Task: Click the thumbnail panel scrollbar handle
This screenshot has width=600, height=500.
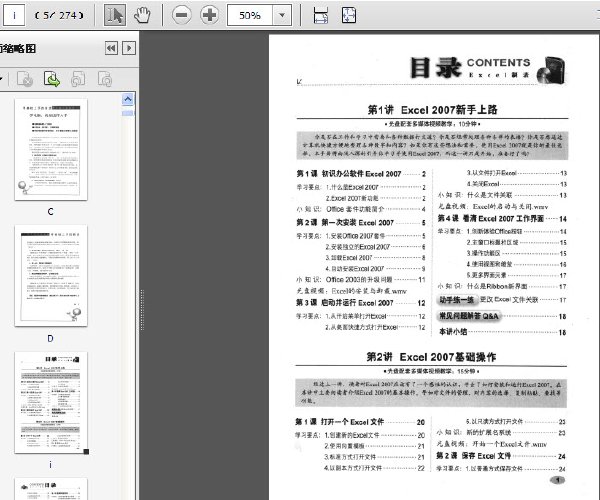Action: pyautogui.click(x=128, y=113)
